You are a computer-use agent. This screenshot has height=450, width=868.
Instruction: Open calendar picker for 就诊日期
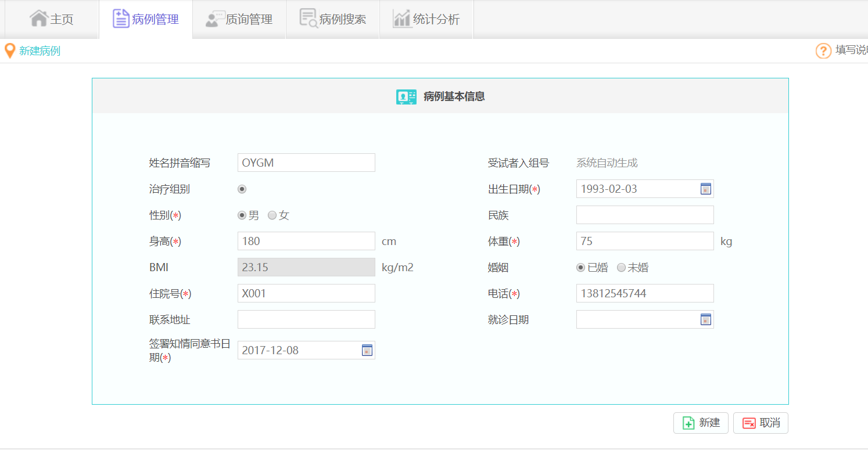coord(705,319)
